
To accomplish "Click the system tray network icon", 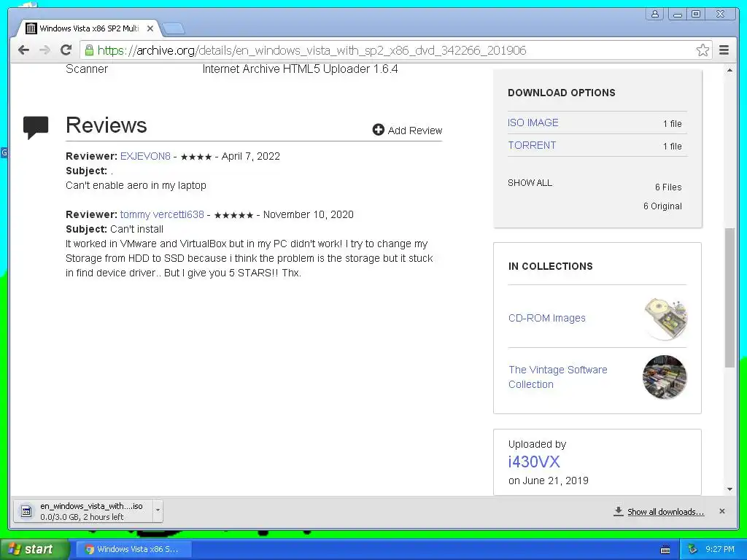I will tap(693, 549).
